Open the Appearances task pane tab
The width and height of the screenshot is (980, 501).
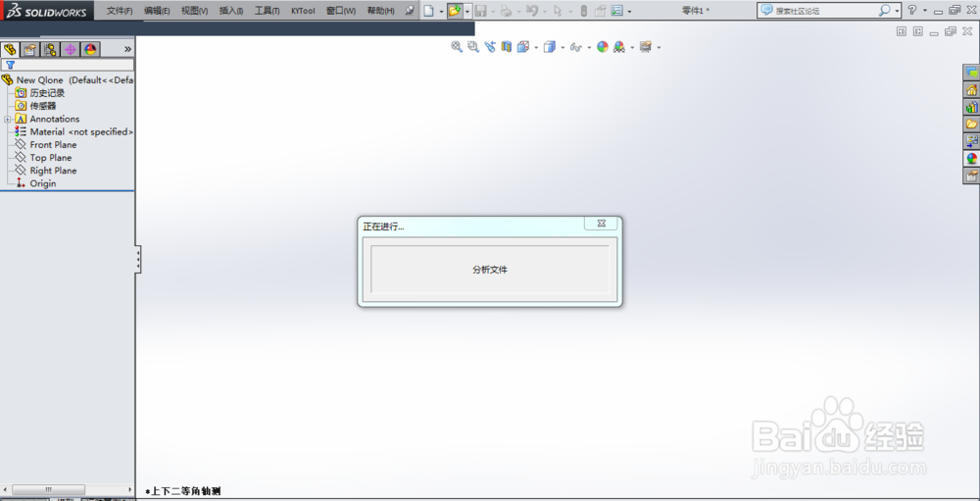pos(971,158)
